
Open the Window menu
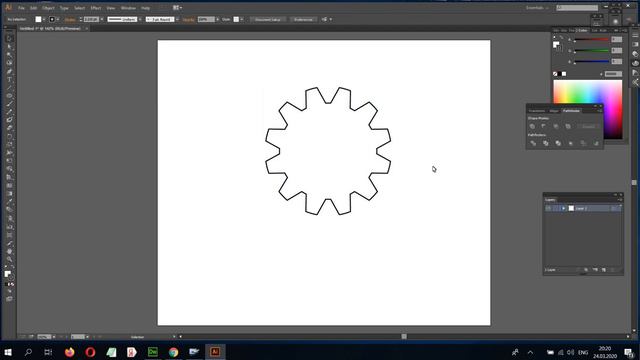128,8
